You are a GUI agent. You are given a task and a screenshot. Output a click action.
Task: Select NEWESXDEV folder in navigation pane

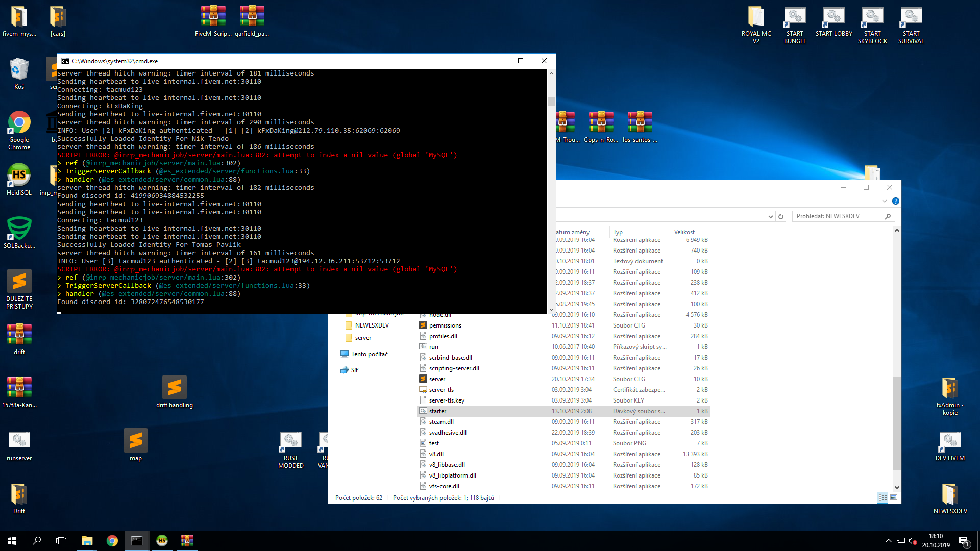tap(372, 325)
